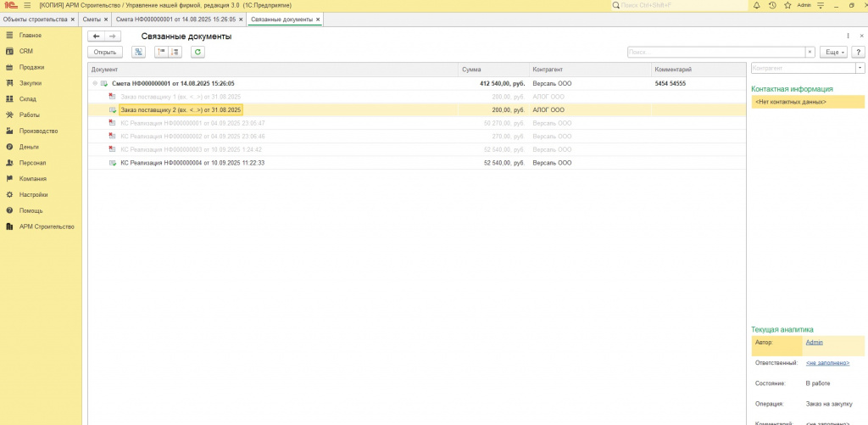Click the Документ column header
This screenshot has width=868, height=425.
(x=273, y=70)
